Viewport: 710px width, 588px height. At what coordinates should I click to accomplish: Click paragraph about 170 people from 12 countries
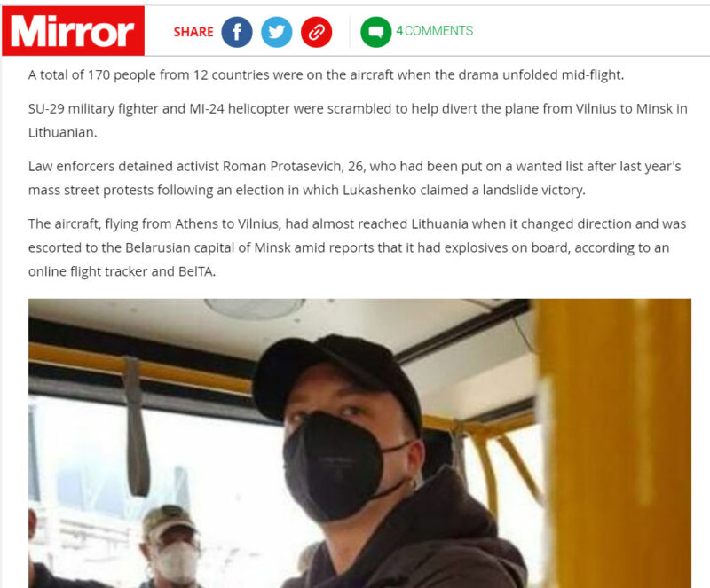pos(326,74)
